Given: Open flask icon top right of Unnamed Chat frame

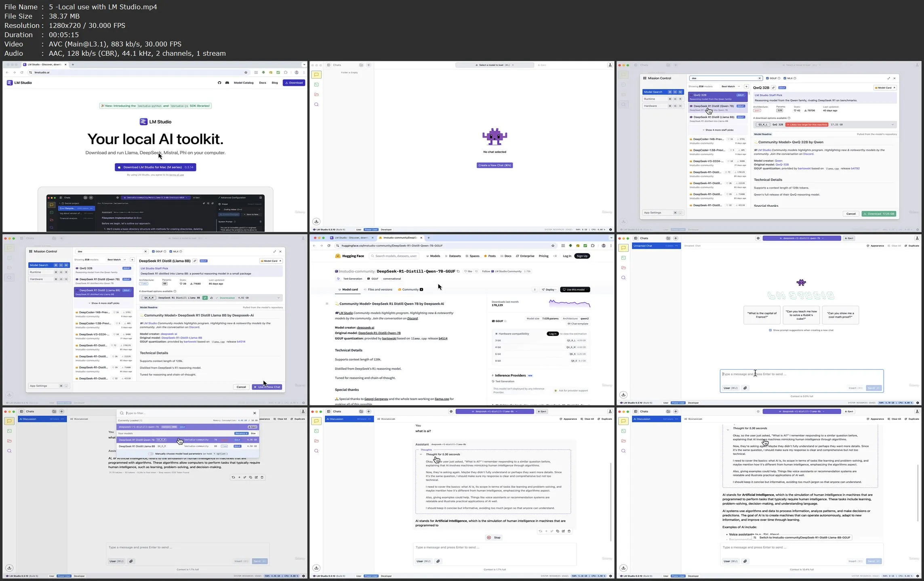Looking at the screenshot, I should (x=917, y=238).
